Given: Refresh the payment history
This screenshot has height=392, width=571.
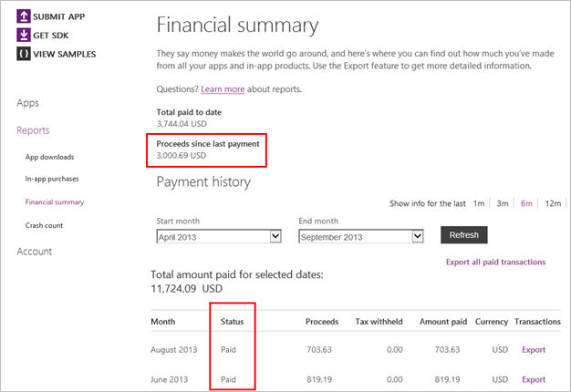Looking at the screenshot, I should click(x=464, y=235).
